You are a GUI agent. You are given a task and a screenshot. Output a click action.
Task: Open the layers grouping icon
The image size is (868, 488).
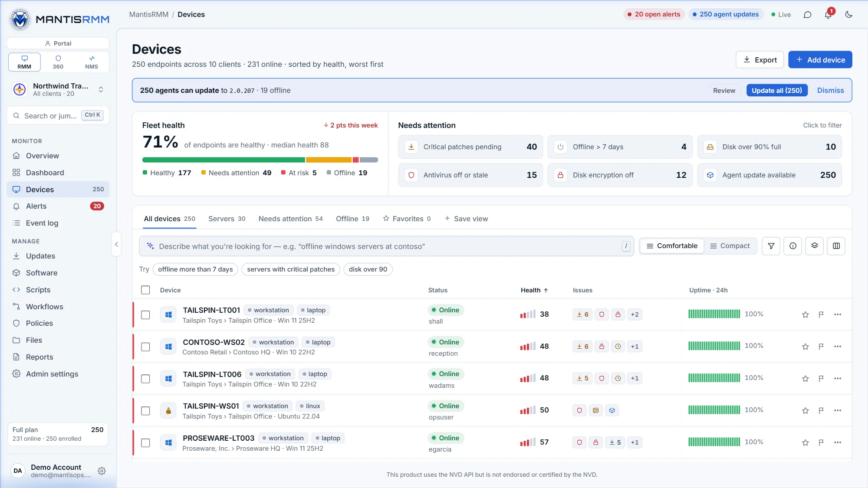click(815, 246)
